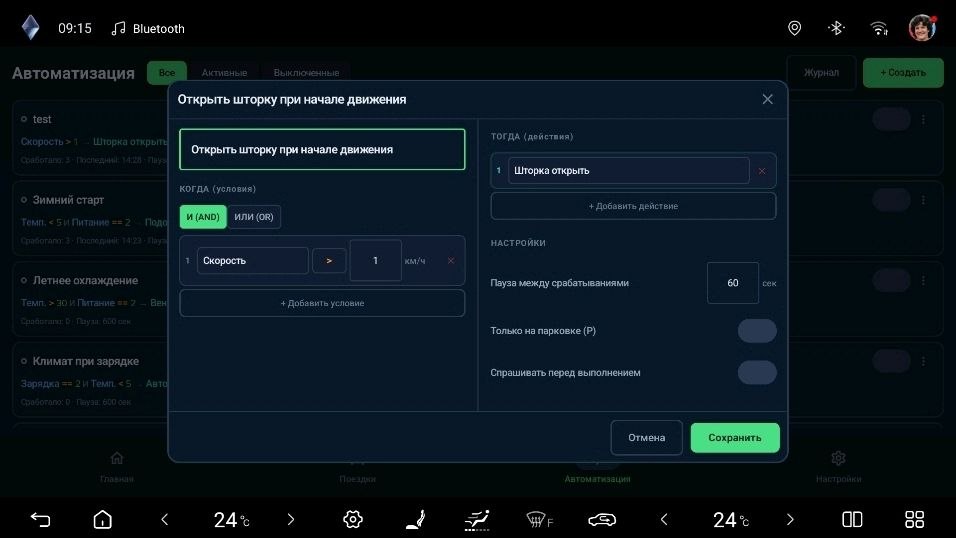Switch to the Активные tab
The height and width of the screenshot is (538, 956).
click(x=224, y=73)
